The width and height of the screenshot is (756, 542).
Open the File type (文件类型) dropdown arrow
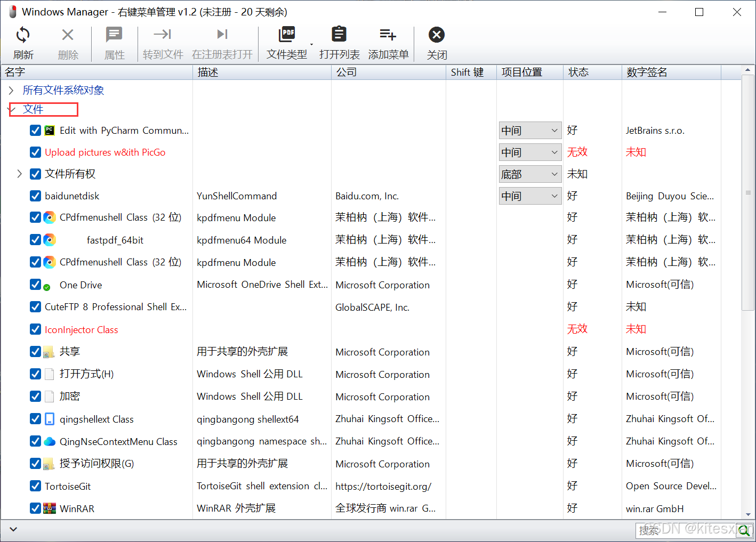pos(312,45)
